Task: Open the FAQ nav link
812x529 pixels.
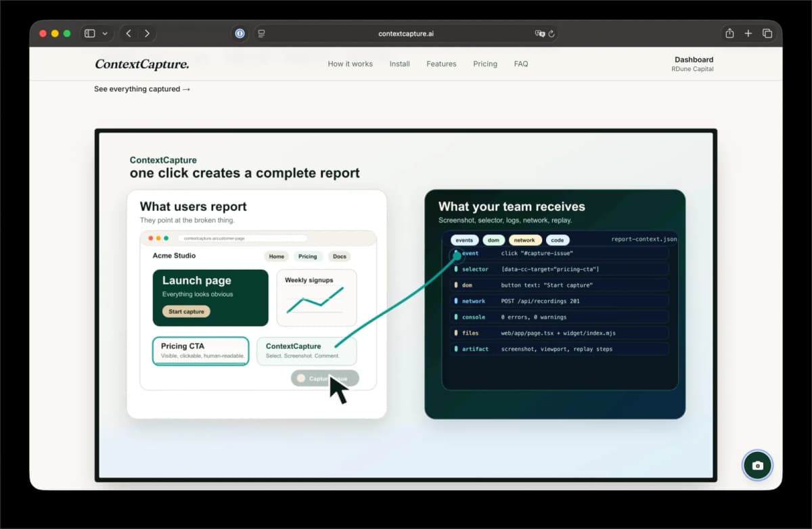Action: (x=521, y=64)
